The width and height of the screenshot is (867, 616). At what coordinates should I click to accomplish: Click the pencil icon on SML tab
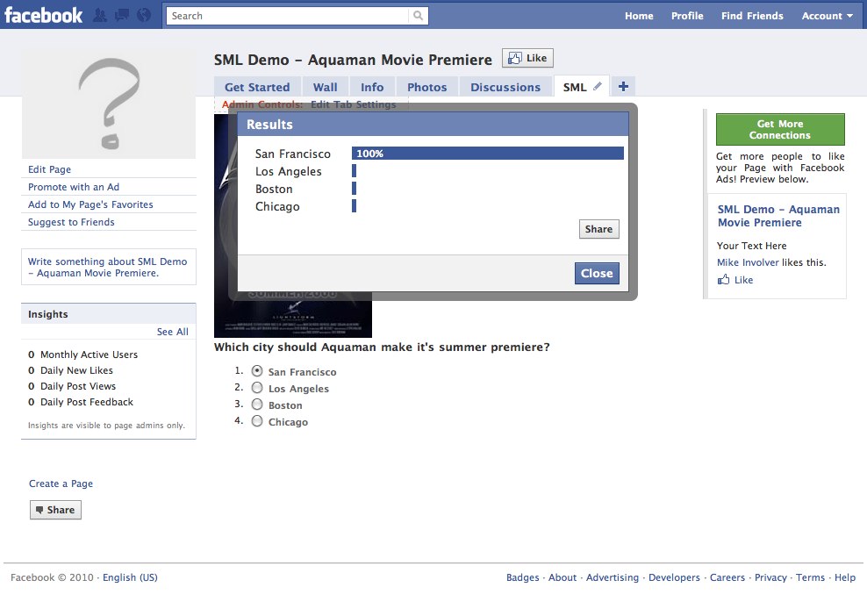(x=598, y=86)
